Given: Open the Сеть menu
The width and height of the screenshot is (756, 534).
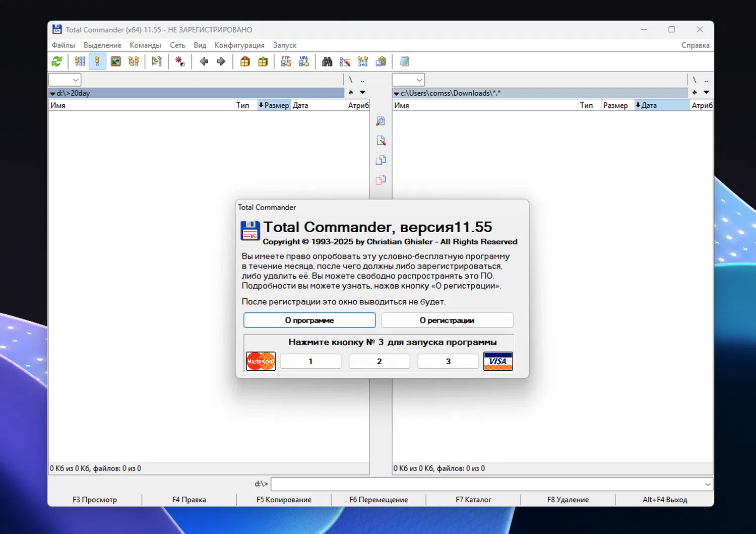Looking at the screenshot, I should pos(177,45).
